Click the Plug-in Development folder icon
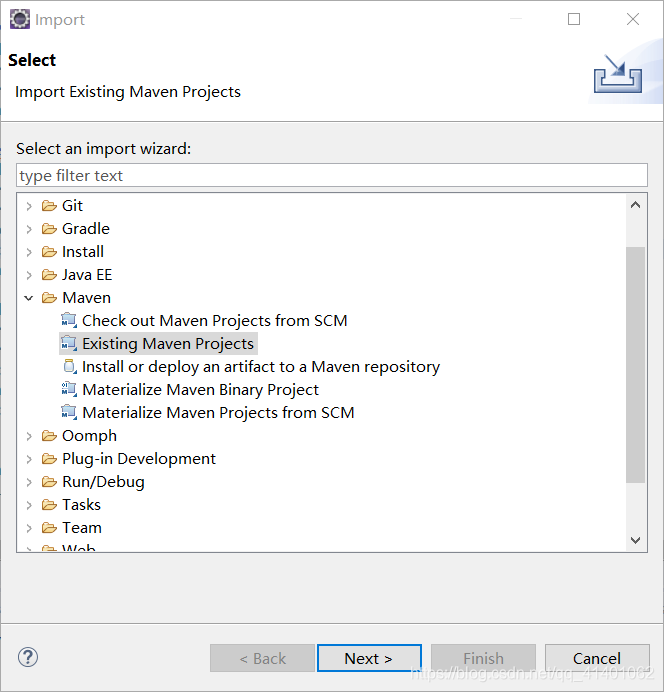This screenshot has height=692, width=664. (49, 459)
